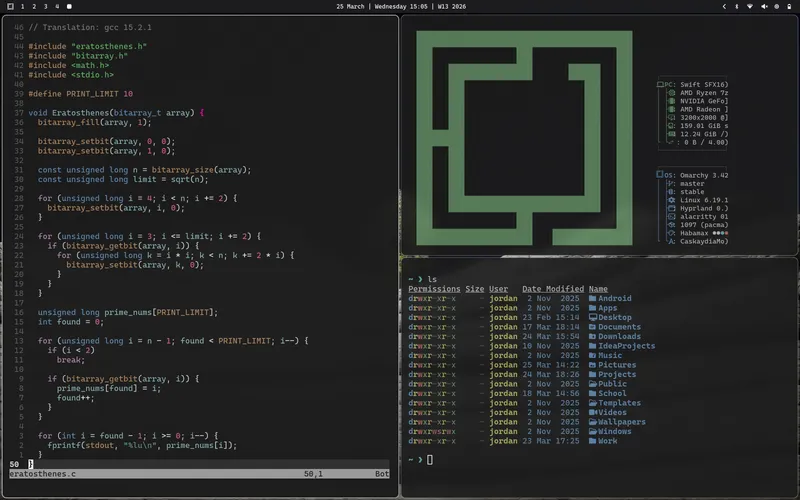Click the Pictures folder icon in ls listing
This screenshot has width=800, height=500.
coord(592,365)
